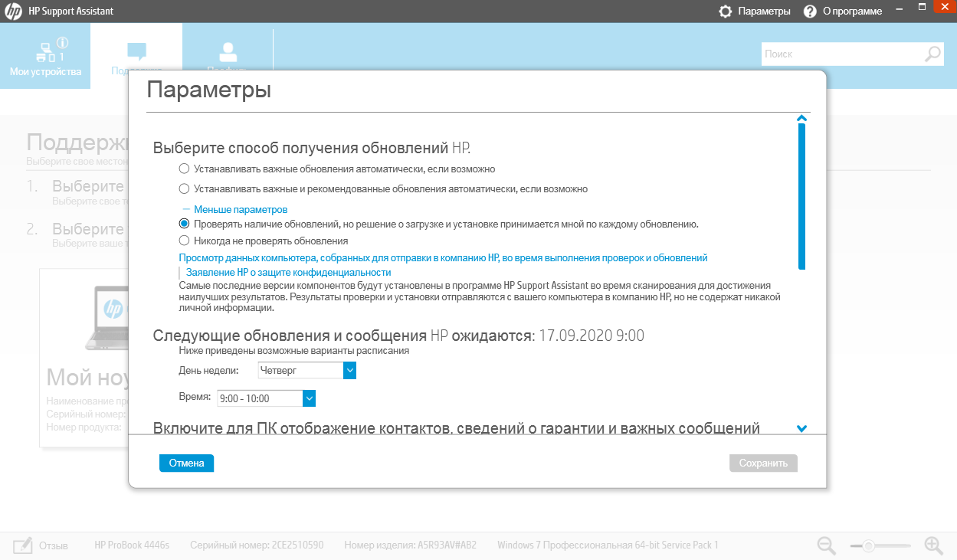This screenshot has width=957, height=560.
Task: Collapse options via Меньше параметров link
Action: 240,209
